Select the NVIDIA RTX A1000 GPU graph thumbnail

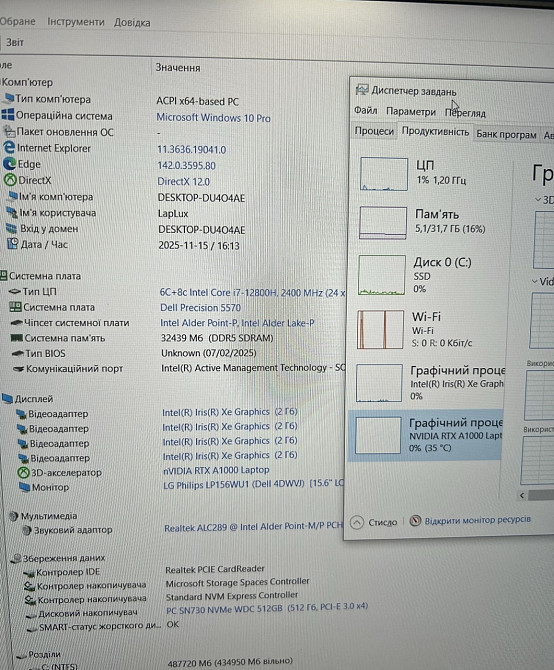point(378,435)
